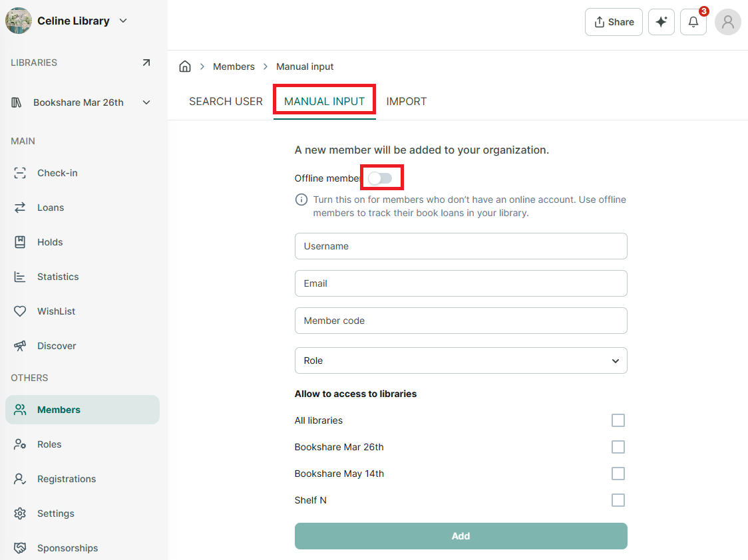Expand the Bookshare Mar 26th library selector
This screenshot has width=748, height=560.
point(146,102)
